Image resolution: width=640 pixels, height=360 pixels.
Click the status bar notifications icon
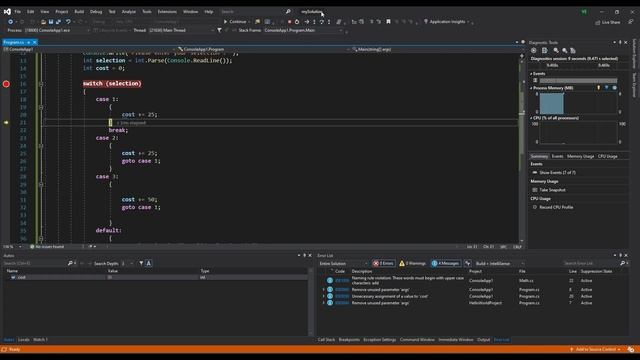click(x=631, y=349)
